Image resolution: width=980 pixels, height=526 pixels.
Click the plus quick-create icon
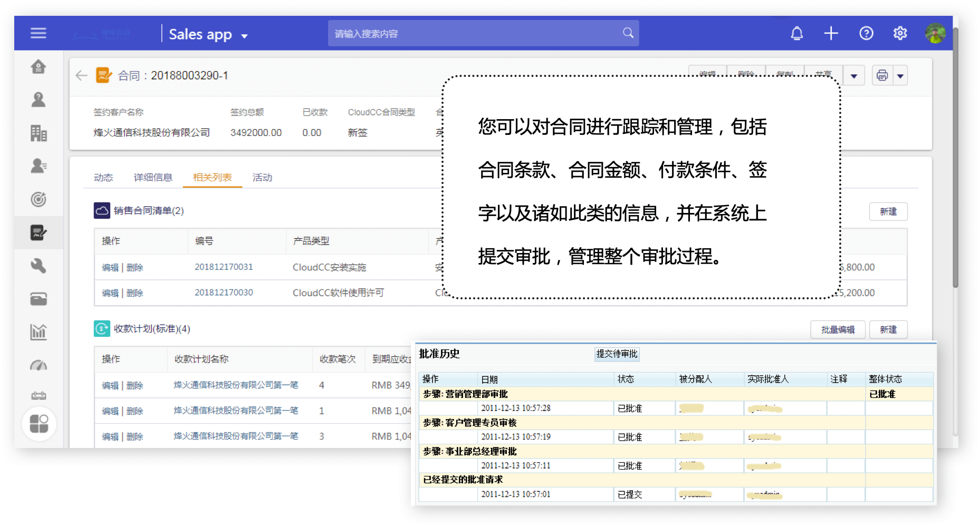click(x=831, y=33)
